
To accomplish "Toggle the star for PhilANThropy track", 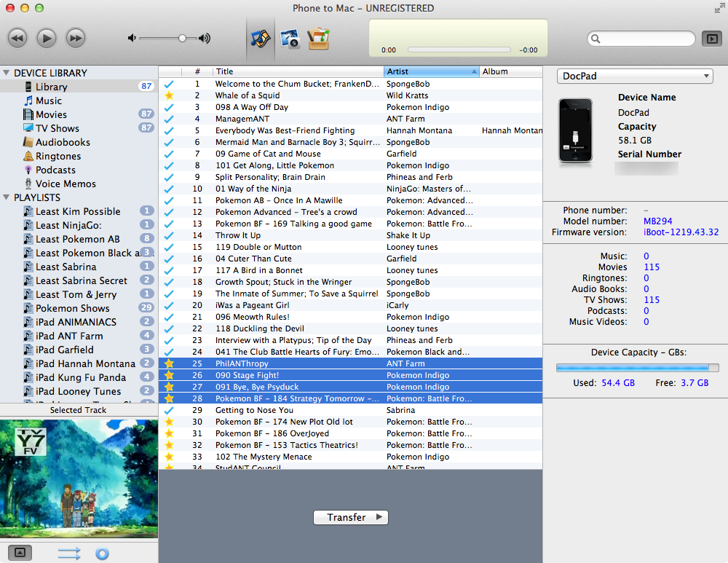I will coord(169,363).
